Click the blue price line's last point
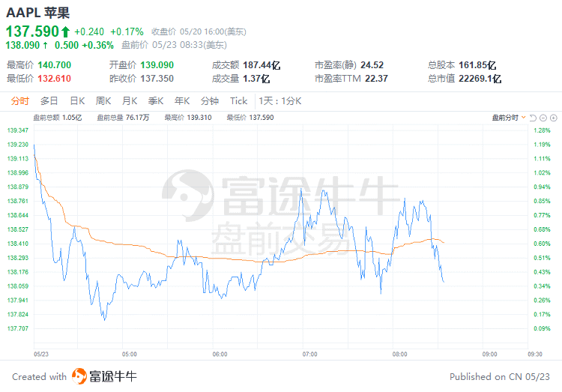The height and width of the screenshot is (392, 562). [444, 282]
